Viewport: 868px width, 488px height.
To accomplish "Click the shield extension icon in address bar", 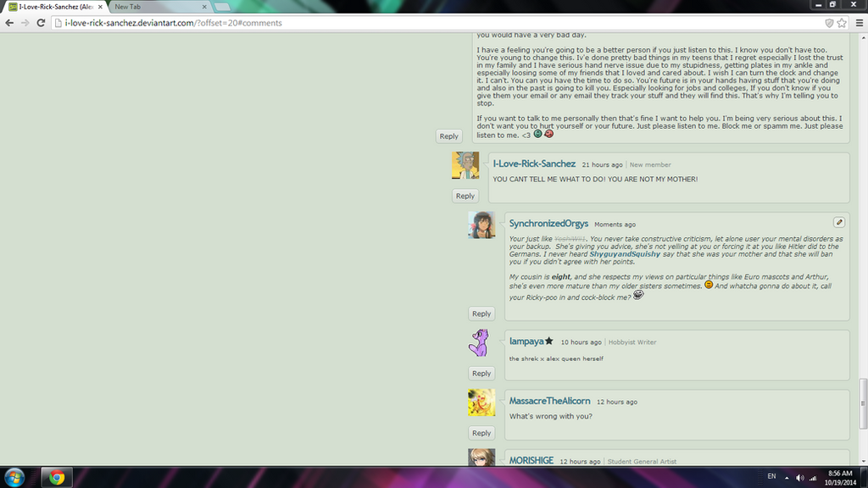I will 829,23.
